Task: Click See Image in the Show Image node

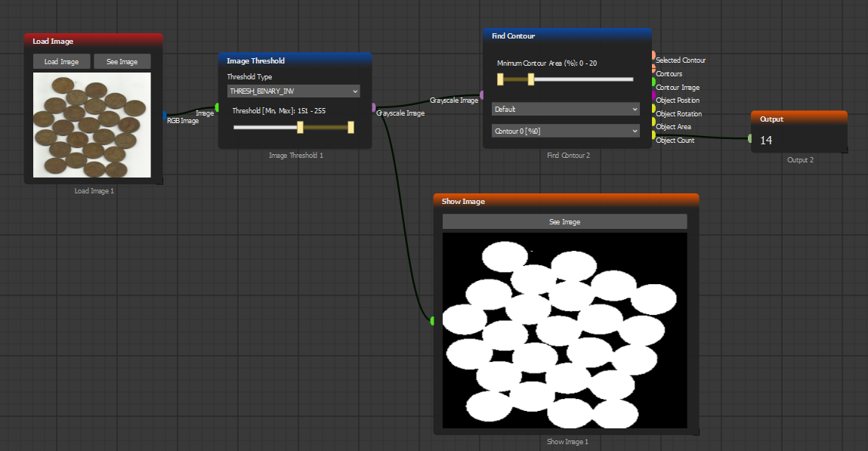Action: click(x=564, y=221)
